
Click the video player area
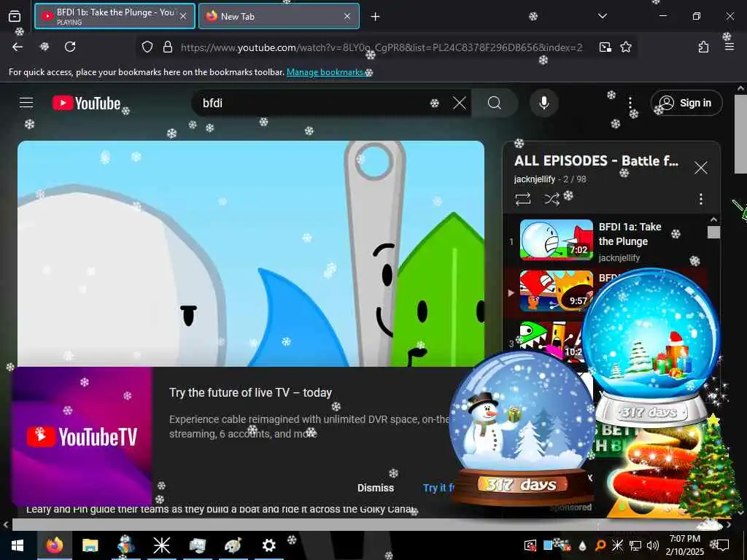(x=251, y=253)
